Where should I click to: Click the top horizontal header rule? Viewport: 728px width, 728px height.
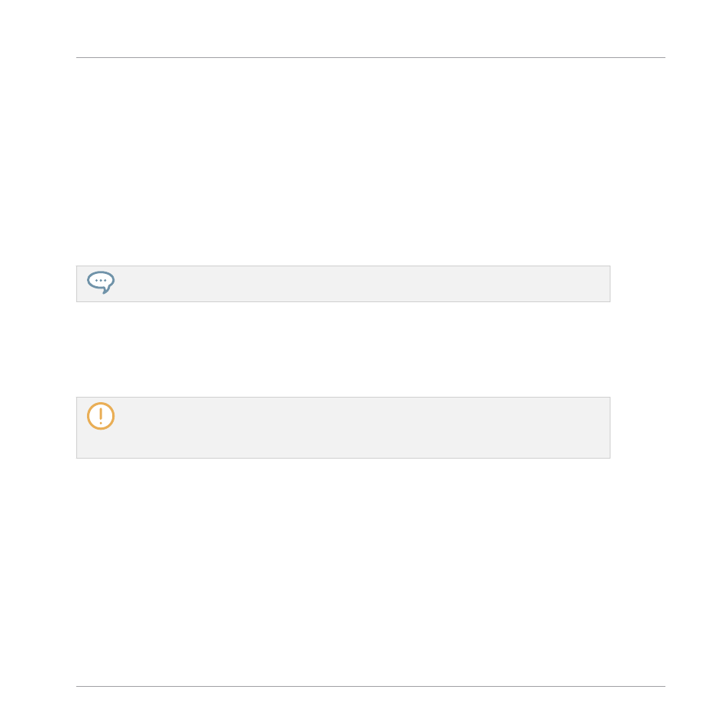tap(371, 57)
